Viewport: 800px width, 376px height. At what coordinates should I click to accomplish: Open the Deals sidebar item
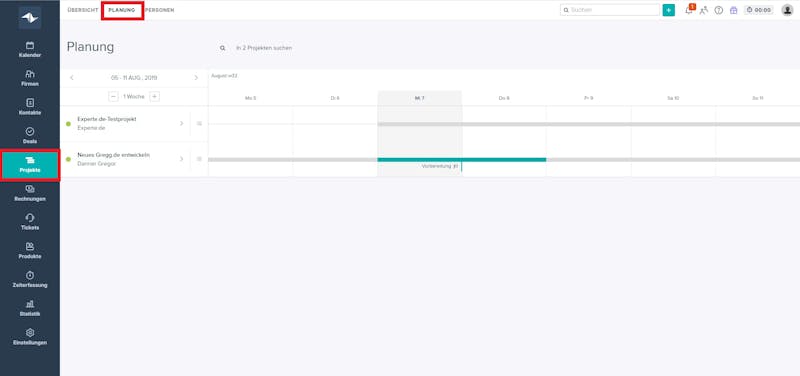click(x=30, y=136)
